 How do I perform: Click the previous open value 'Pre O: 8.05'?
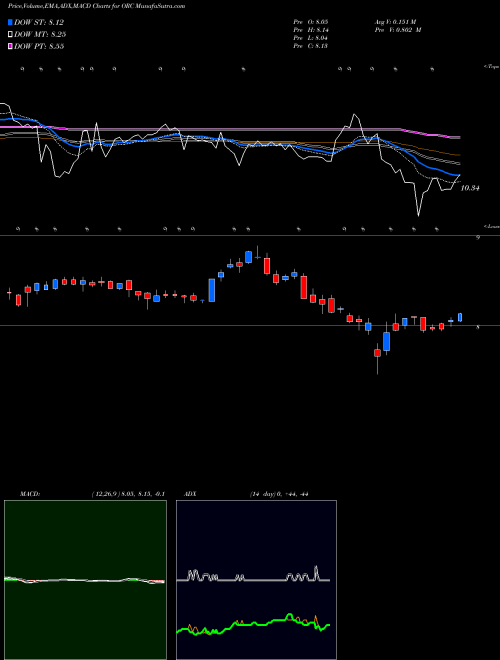pos(311,21)
